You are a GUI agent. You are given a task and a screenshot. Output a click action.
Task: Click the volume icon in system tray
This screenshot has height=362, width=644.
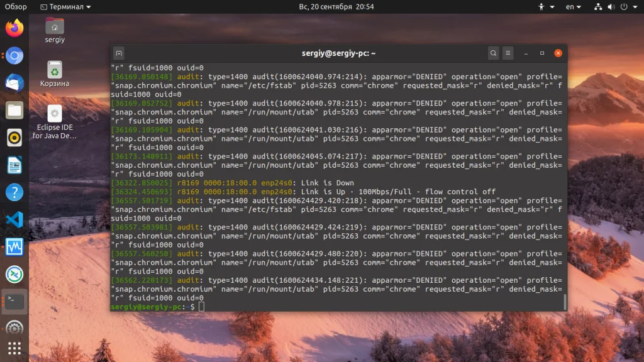(611, 6)
